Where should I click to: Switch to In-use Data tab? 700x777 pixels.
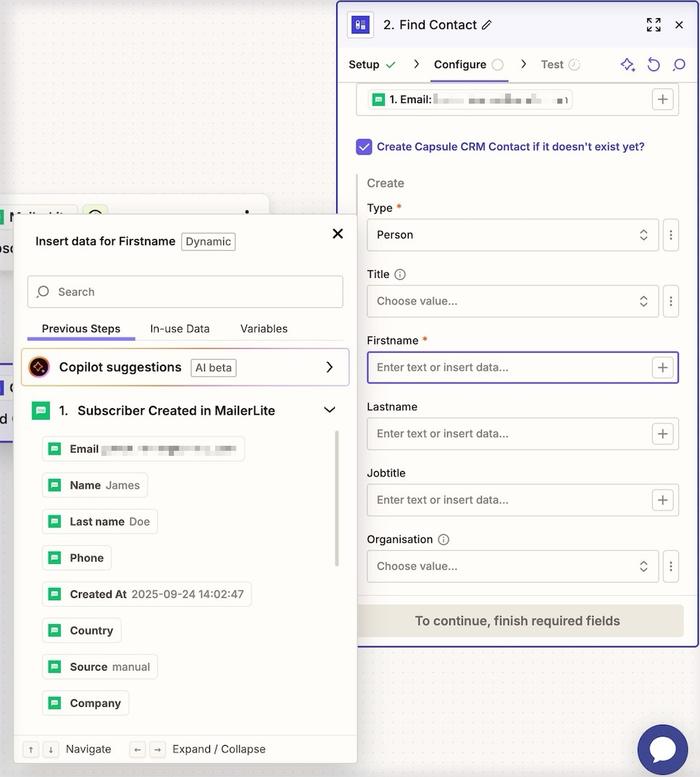pyautogui.click(x=180, y=329)
